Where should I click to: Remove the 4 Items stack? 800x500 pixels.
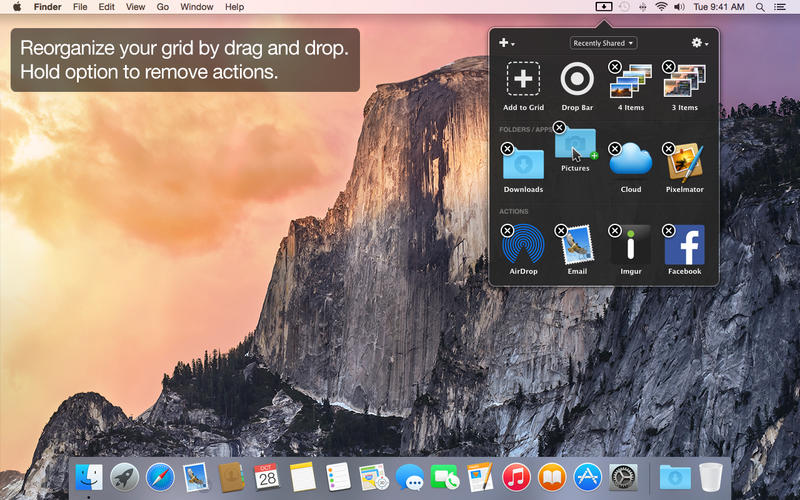pyautogui.click(x=615, y=66)
